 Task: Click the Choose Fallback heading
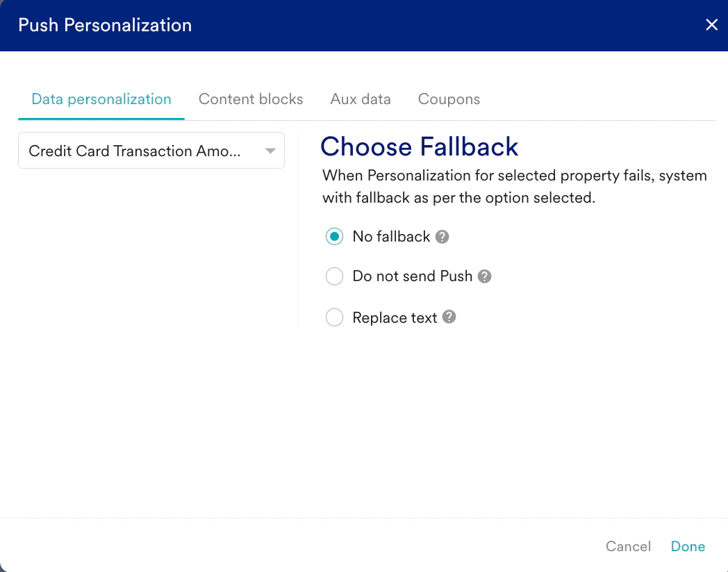pyautogui.click(x=420, y=146)
